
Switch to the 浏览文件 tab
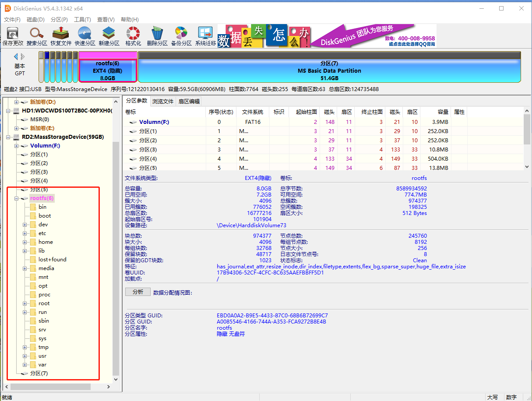[x=163, y=101]
